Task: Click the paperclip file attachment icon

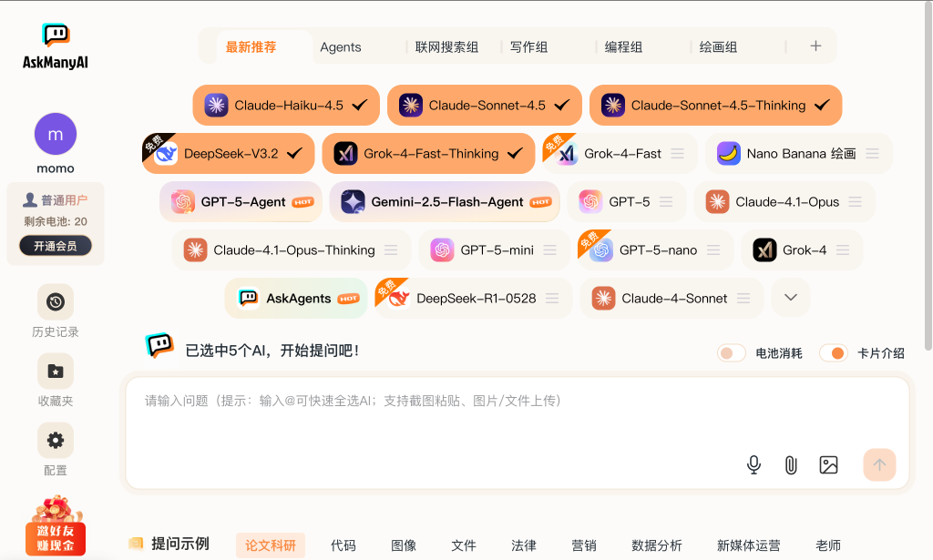Action: tap(791, 465)
